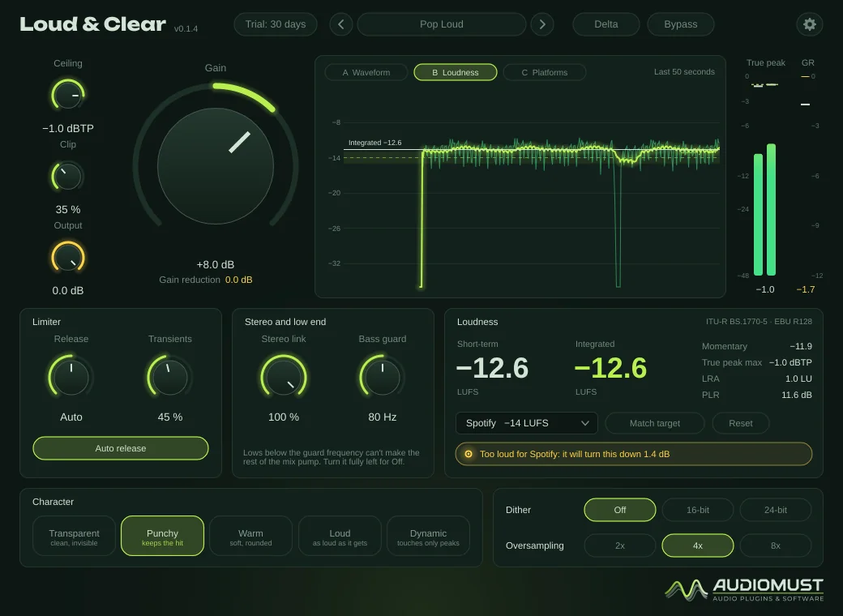Reset the loudness measurement
843x616 pixels.
tap(740, 423)
